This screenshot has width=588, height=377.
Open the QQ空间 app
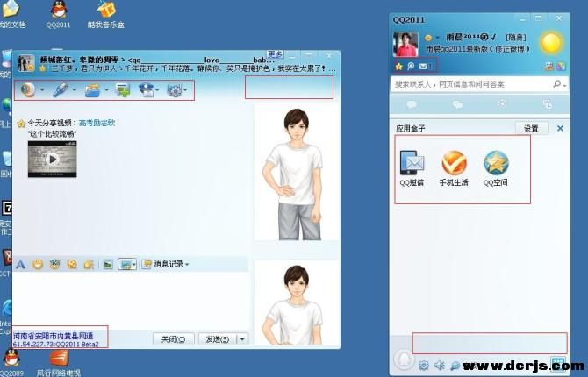point(495,168)
